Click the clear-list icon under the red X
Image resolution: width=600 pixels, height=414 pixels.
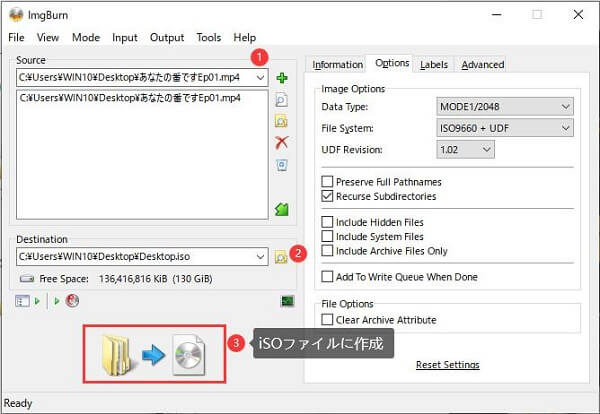(x=282, y=165)
